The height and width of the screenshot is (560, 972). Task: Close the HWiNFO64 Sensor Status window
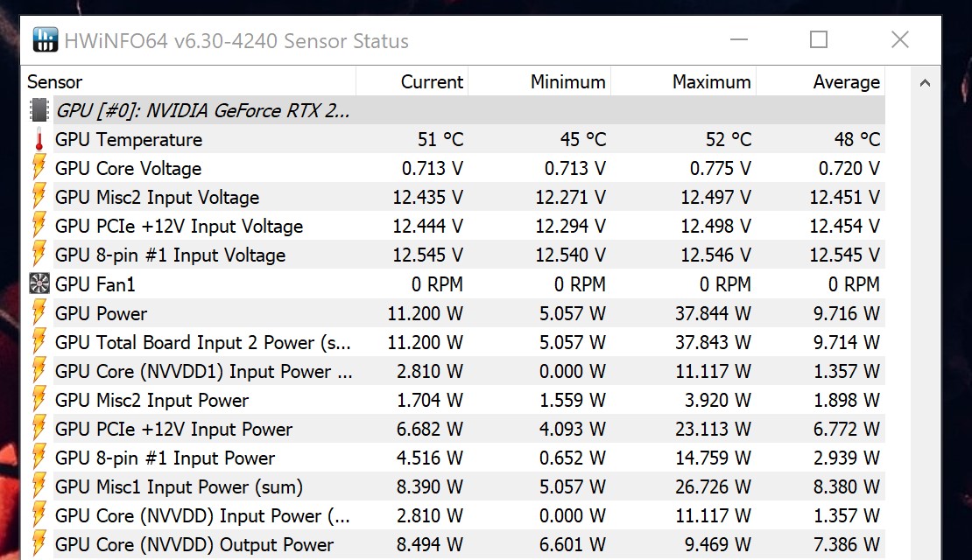[x=900, y=39]
